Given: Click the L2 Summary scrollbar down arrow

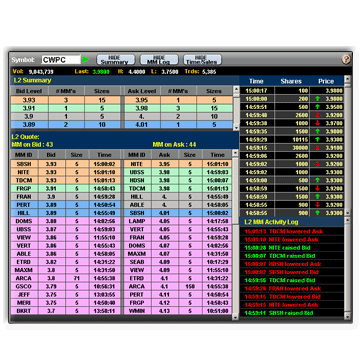Looking at the screenshot, I should tap(236, 127).
